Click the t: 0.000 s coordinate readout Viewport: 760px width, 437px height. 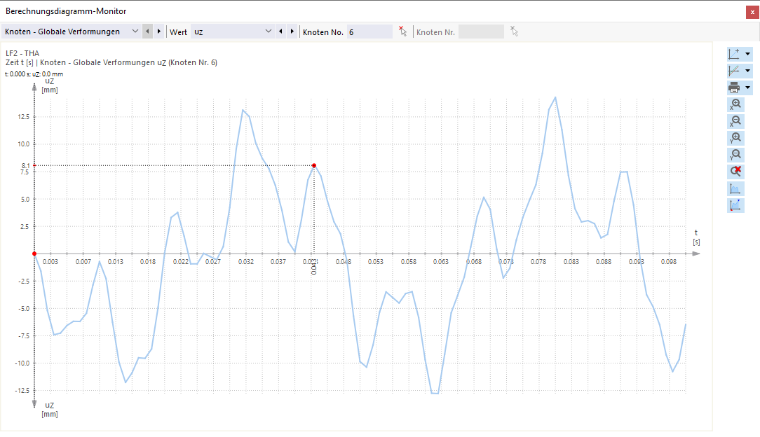coord(34,74)
